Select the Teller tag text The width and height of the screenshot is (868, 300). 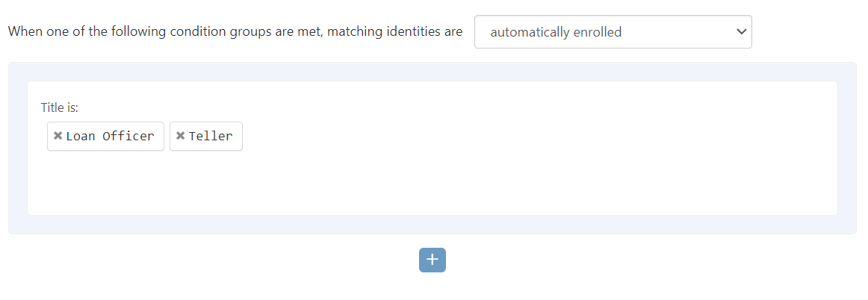tap(211, 136)
